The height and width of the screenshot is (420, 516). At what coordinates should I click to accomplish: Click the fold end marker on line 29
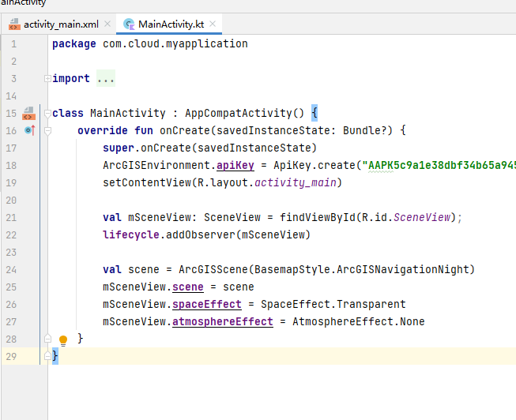click(x=47, y=356)
